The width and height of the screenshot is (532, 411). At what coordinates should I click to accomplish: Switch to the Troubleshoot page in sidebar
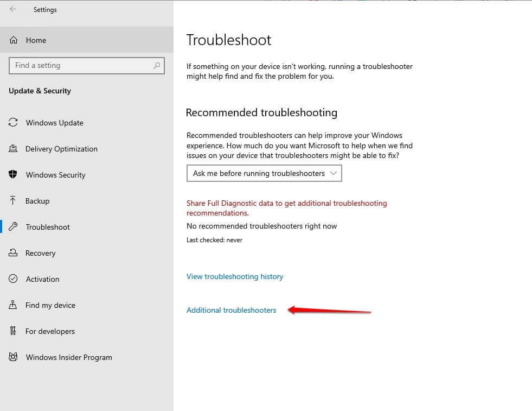coord(48,227)
